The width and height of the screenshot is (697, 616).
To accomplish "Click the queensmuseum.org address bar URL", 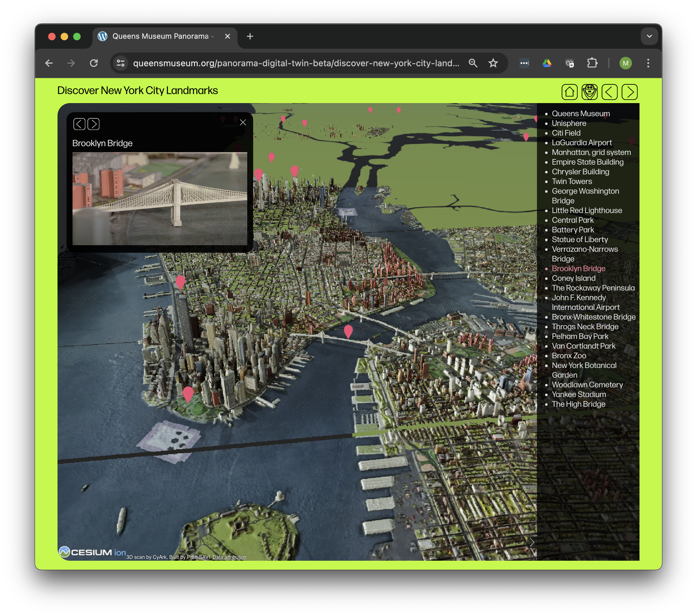I will (296, 63).
